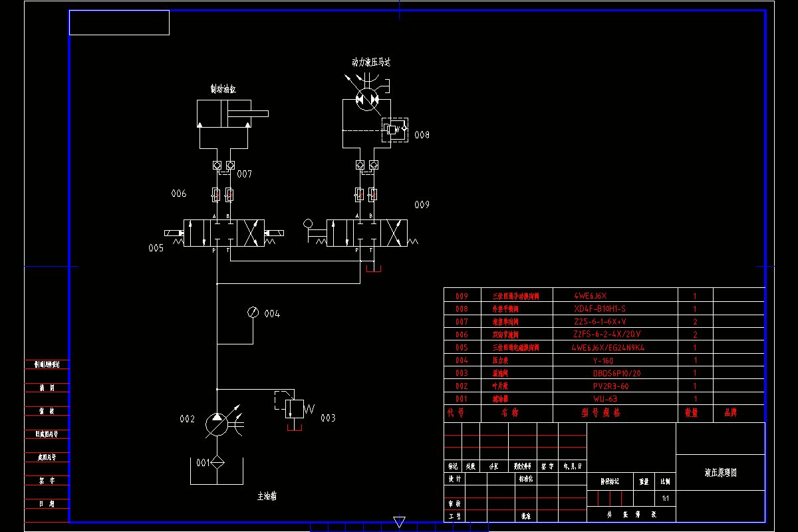Click model cell 4WE6J6X/EG24N9K4 in parts table
Image resolution: width=798 pixels, height=532 pixels.
[608, 348]
